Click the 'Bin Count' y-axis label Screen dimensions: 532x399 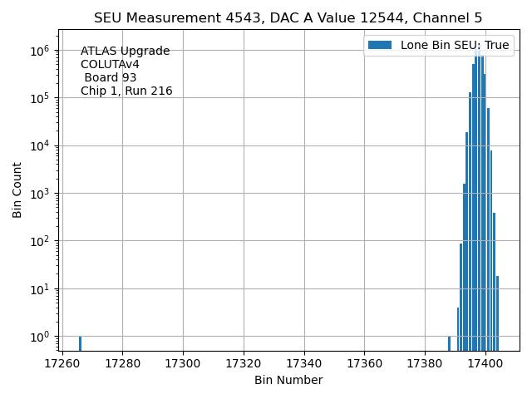click(17, 190)
